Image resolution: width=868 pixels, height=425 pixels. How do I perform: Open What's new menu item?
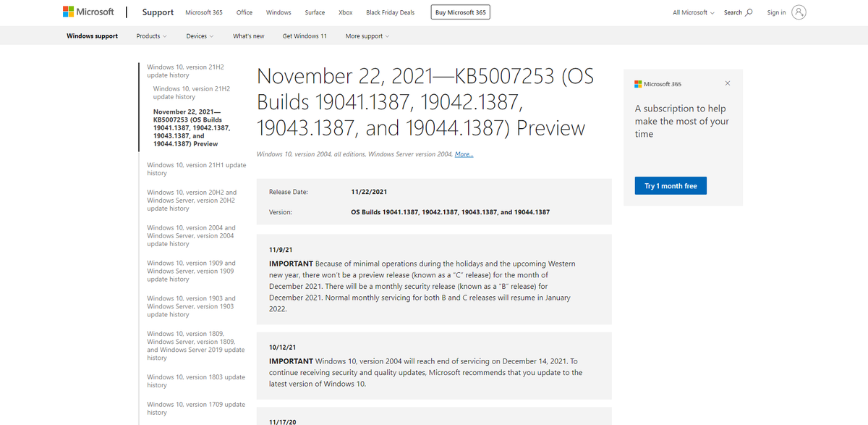[x=248, y=36]
